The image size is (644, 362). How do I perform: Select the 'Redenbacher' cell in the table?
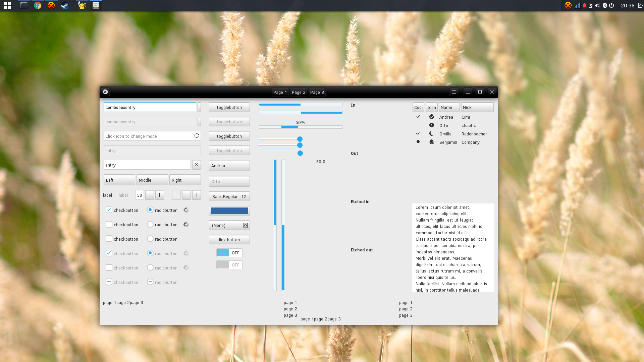pos(474,134)
